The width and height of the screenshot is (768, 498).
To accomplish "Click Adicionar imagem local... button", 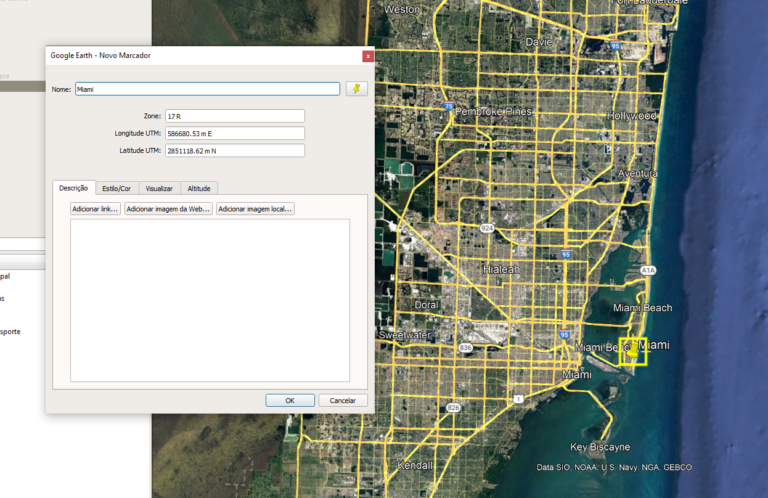I will [255, 209].
